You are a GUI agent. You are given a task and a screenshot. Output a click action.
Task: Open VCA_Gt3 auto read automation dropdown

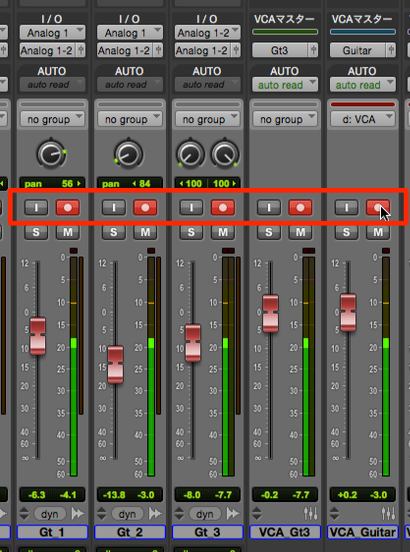pyautogui.click(x=285, y=85)
